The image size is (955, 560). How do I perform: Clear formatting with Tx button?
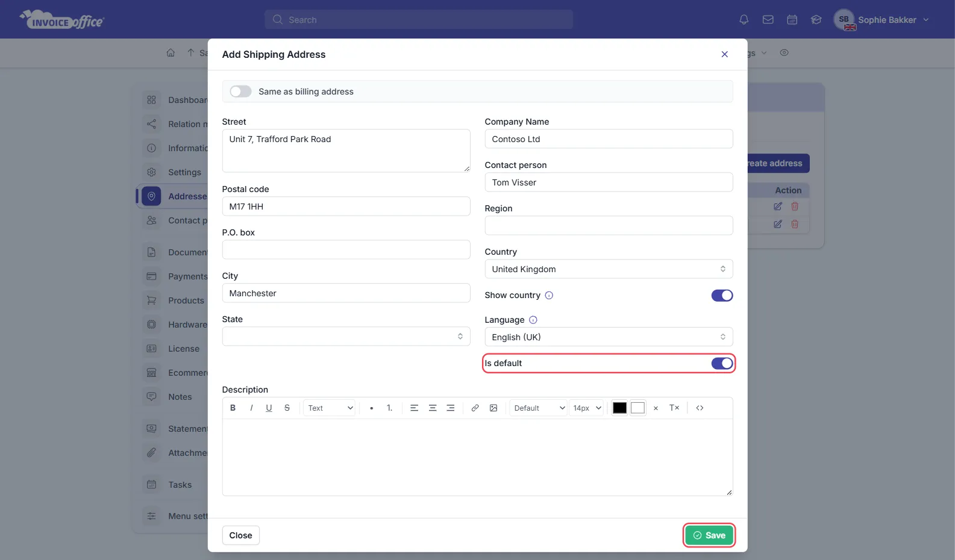tap(674, 408)
